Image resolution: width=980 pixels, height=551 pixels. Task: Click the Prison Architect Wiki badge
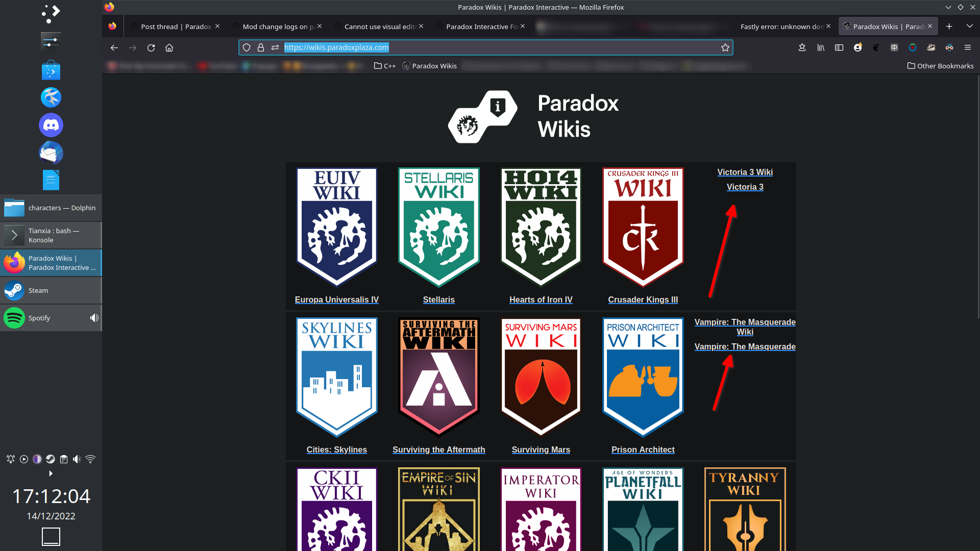click(x=643, y=378)
